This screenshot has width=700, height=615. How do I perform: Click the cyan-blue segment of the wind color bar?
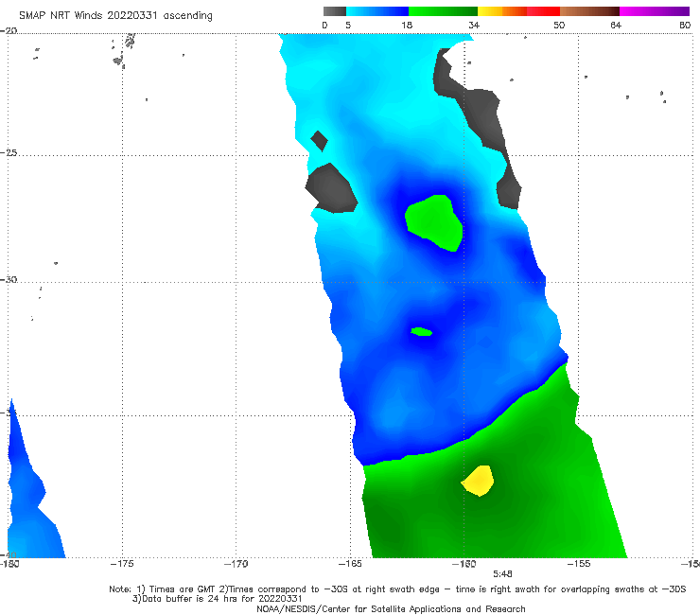[377, 11]
